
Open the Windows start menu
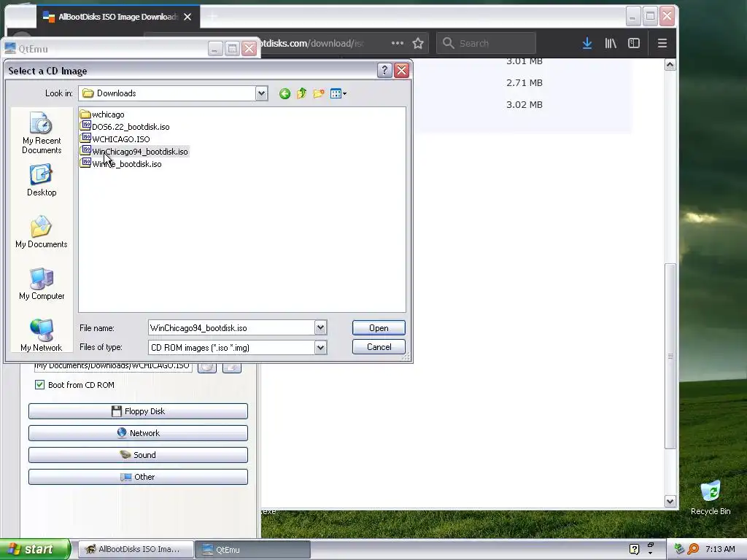pyautogui.click(x=35, y=549)
